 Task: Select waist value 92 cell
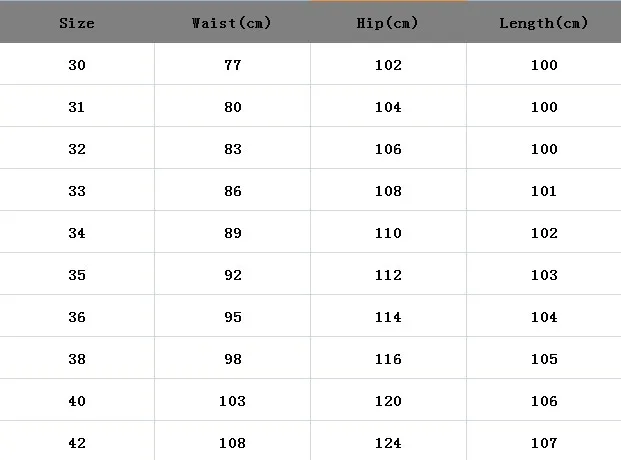(x=232, y=274)
